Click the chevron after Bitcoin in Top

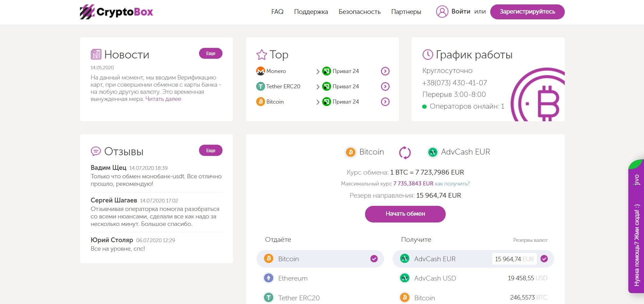tap(317, 102)
